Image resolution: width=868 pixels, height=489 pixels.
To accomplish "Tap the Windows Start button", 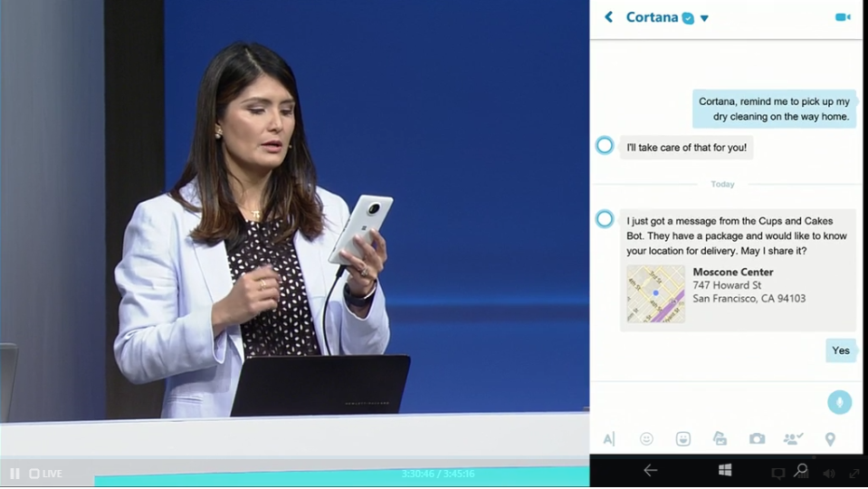I will 725,471.
